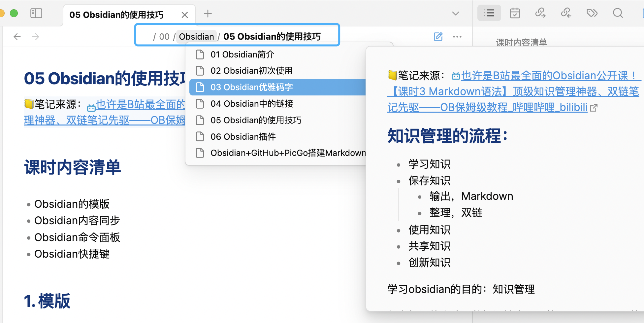644x323 pixels.
Task: Open the outline panel list icon
Action: pos(489,13)
